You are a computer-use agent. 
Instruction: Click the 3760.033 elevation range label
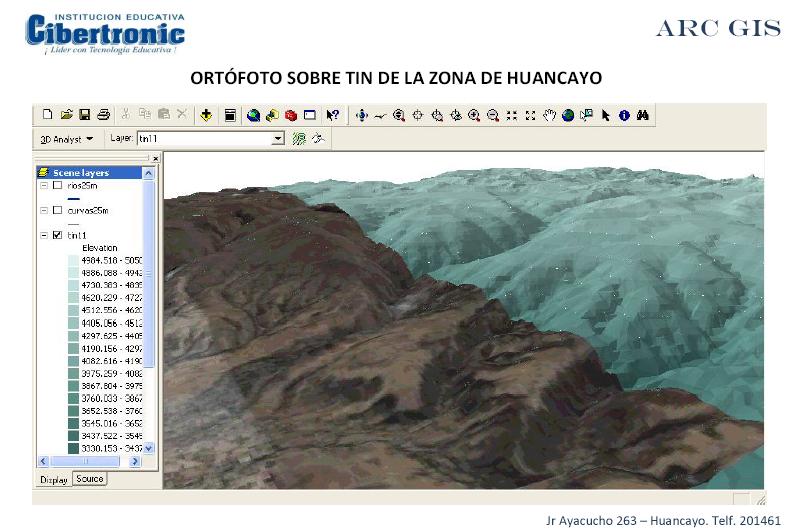click(112, 398)
